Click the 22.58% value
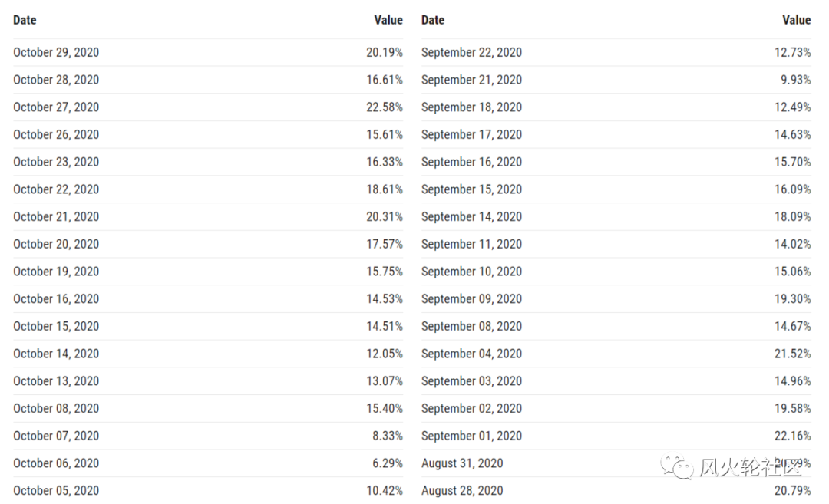This screenshot has height=504, width=829. pos(385,107)
